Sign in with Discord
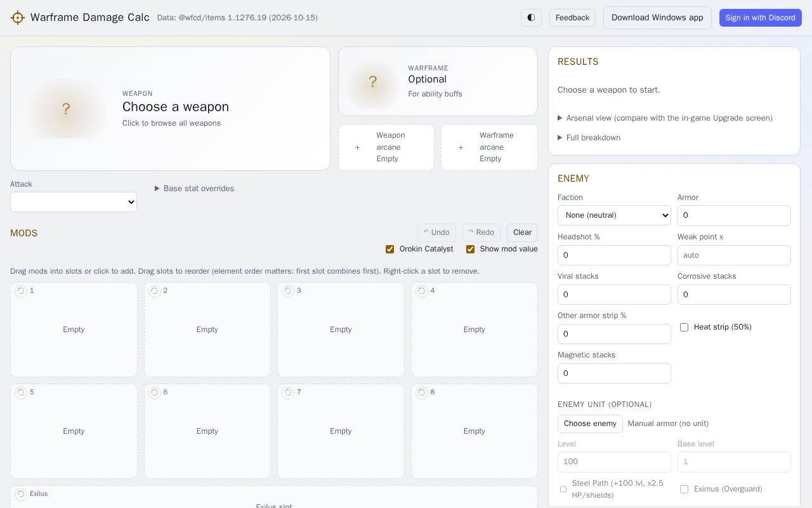812x508 pixels. pyautogui.click(x=760, y=18)
